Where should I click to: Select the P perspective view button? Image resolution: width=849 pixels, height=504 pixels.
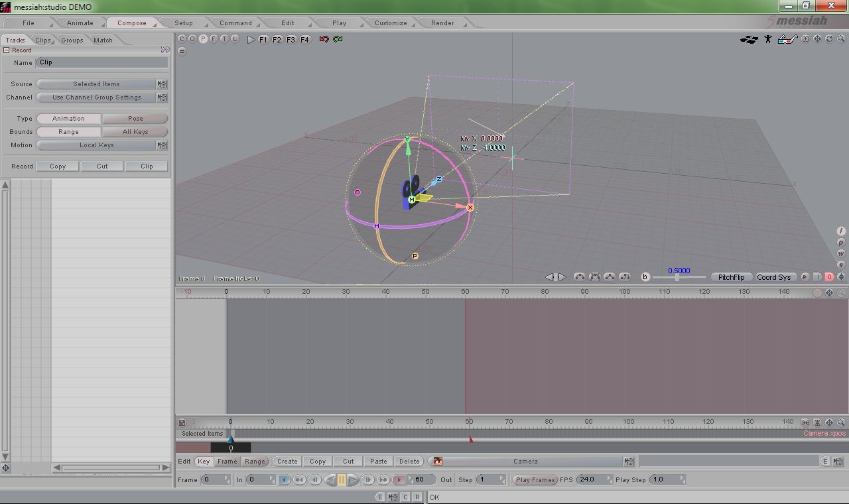(203, 39)
